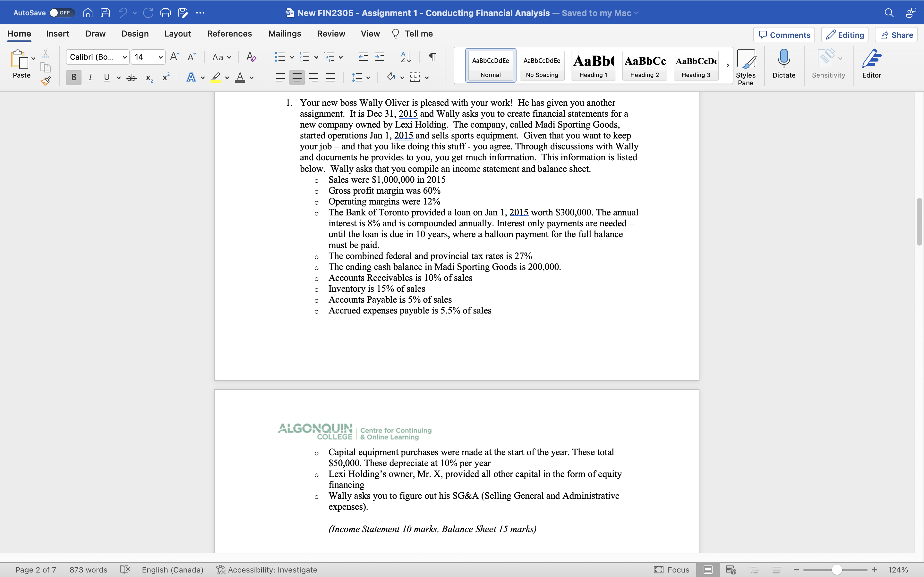Screen dimensions: 924x577
Task: Click the Sort A-Z icon
Action: pyautogui.click(x=406, y=57)
